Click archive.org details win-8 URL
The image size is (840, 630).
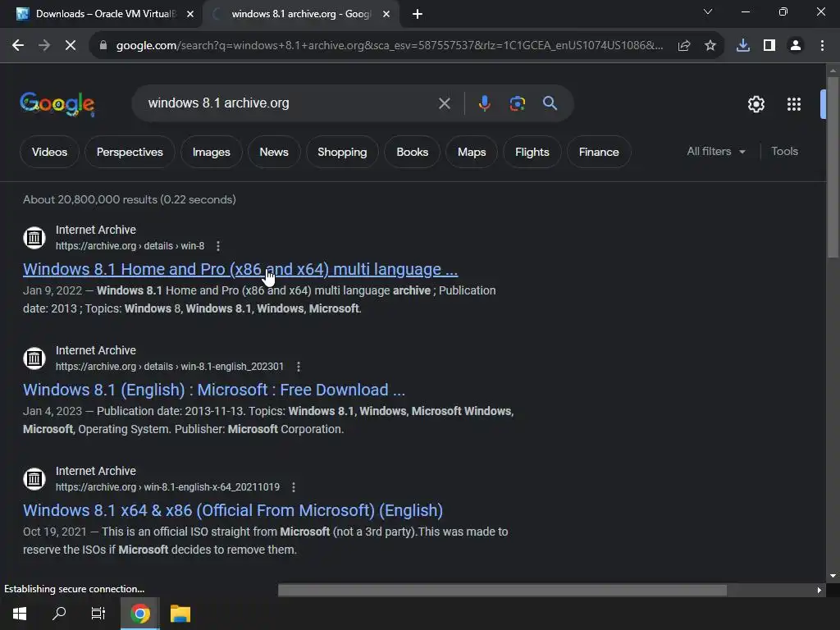130,246
